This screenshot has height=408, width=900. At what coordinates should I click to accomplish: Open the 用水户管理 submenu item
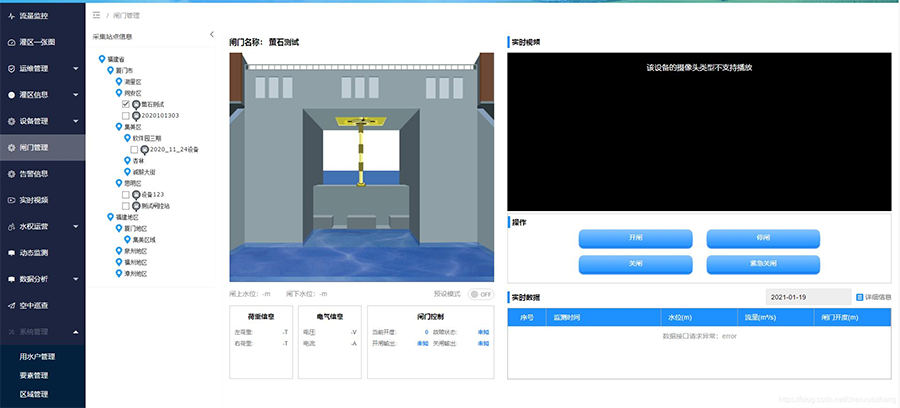[38, 356]
